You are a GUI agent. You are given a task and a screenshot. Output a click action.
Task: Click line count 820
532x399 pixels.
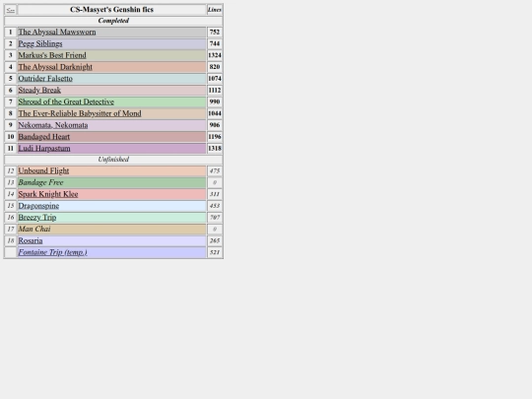coord(215,67)
